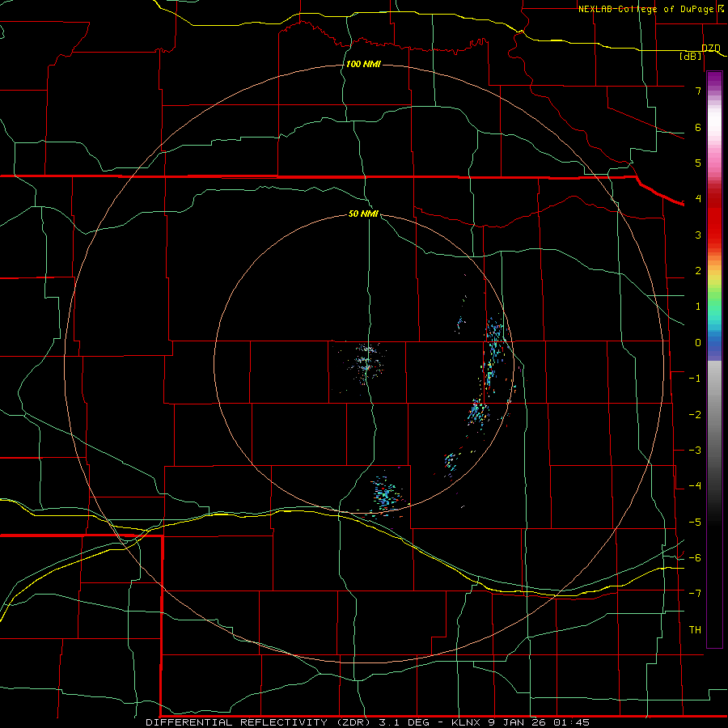This screenshot has width=728, height=728.
Task: Click the 100 NMI range ring label
Action: [363, 64]
